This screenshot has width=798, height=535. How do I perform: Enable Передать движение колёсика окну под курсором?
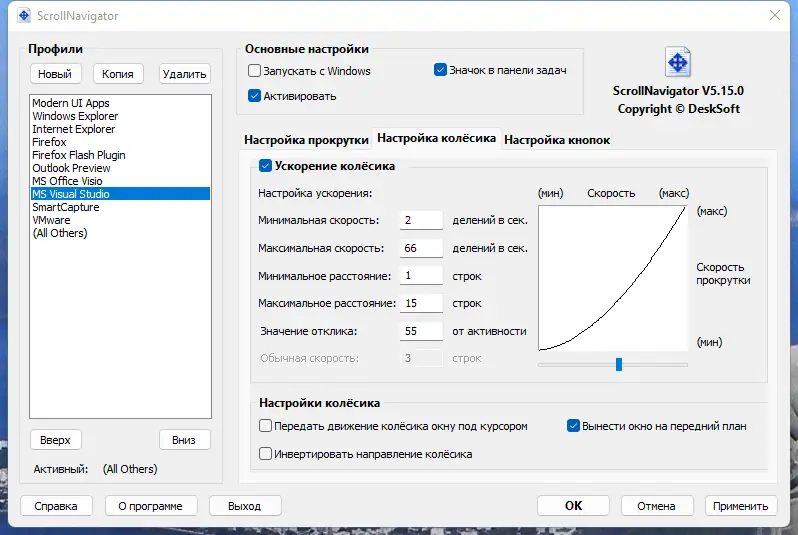point(265,426)
